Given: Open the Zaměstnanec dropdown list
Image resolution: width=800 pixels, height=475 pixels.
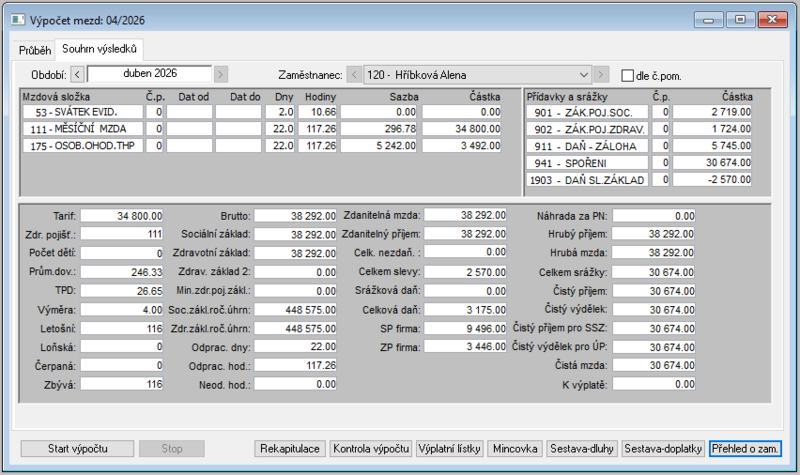Looking at the screenshot, I should (x=584, y=75).
